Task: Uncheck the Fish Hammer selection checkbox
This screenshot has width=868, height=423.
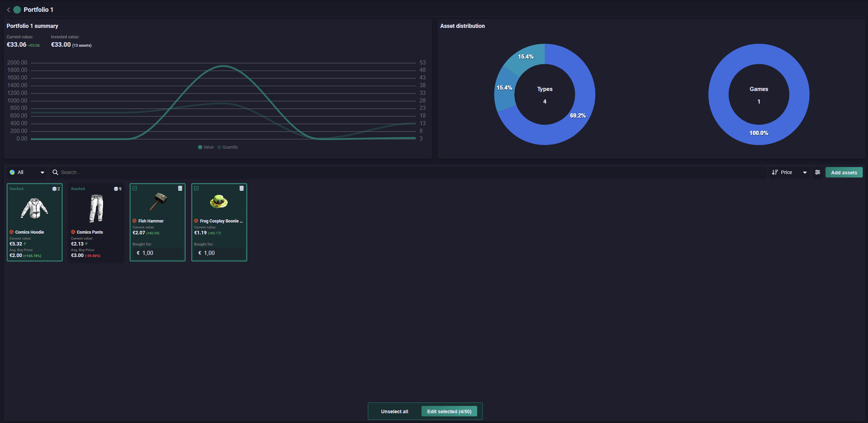Action: [x=135, y=188]
